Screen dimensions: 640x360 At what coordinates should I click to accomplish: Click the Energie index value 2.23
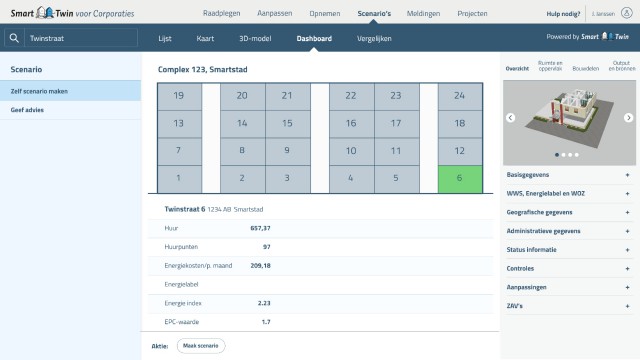(264, 303)
